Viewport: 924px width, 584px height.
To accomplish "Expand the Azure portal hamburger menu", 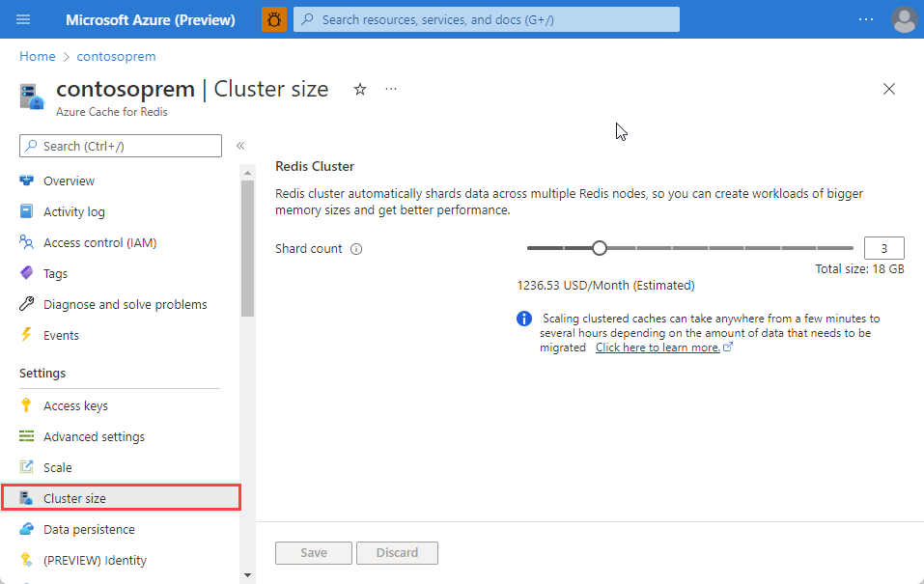I will coord(22,18).
